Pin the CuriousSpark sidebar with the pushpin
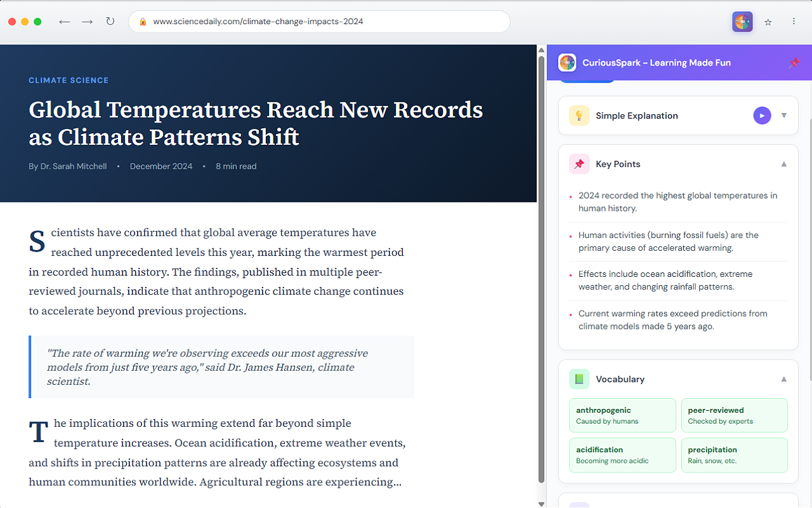The width and height of the screenshot is (812, 508). [794, 62]
